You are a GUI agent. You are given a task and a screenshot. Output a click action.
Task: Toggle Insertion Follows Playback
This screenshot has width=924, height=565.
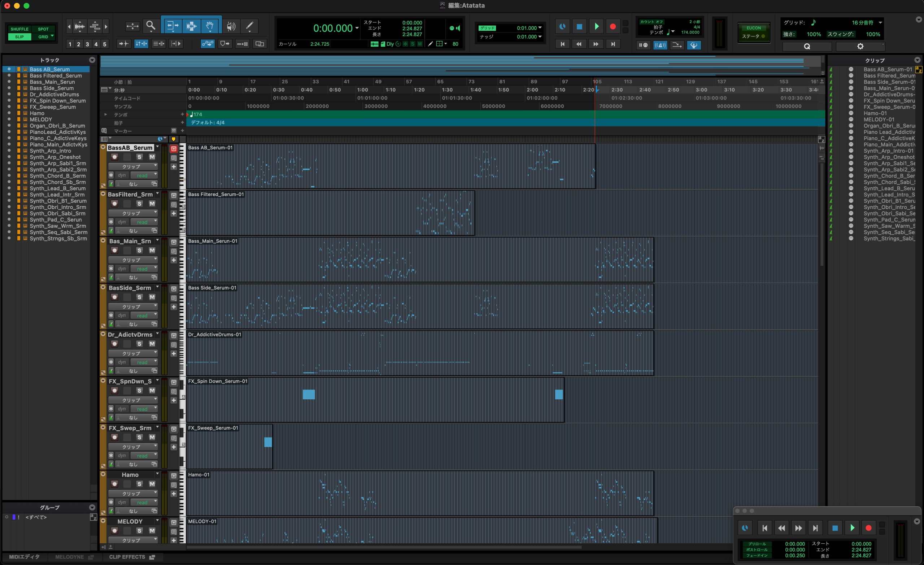pos(176,44)
